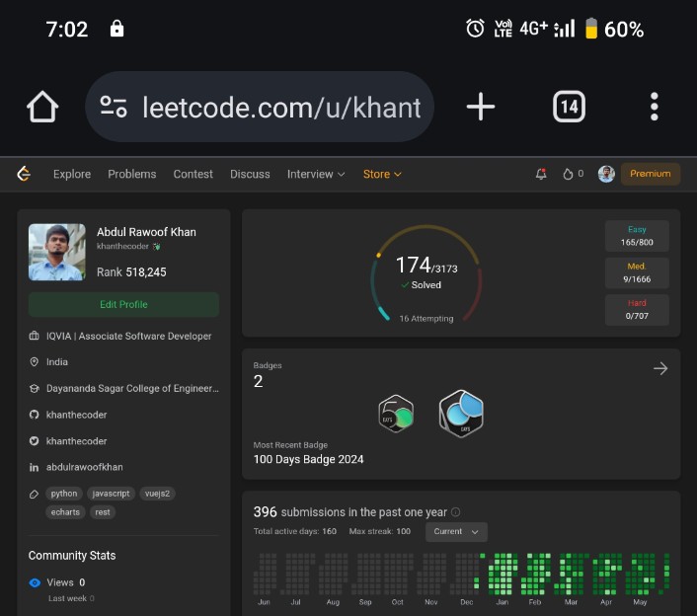The height and width of the screenshot is (616, 697).
Task: Click the Premium button
Action: click(651, 174)
